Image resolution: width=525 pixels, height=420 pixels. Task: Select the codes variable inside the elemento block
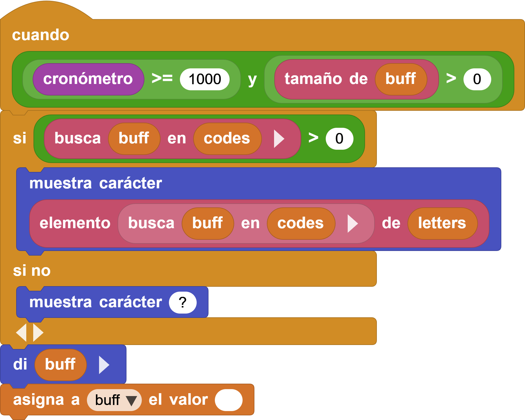301,223
